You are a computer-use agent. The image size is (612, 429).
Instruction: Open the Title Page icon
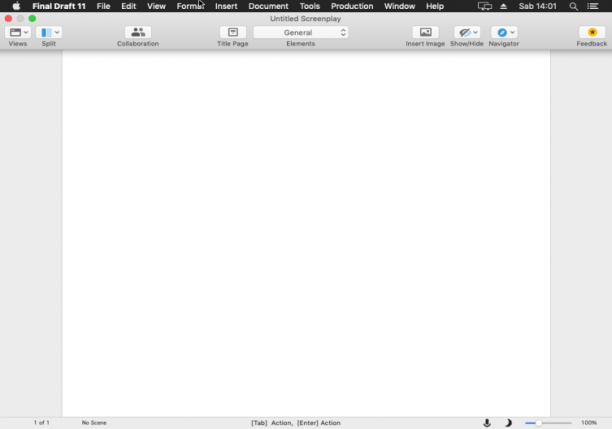(x=233, y=32)
